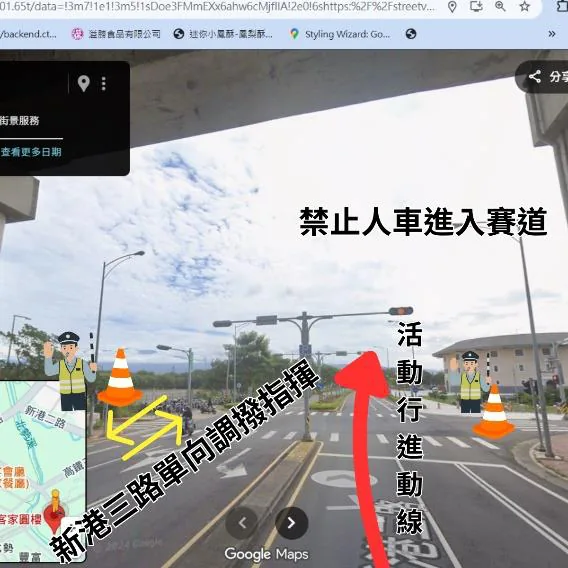Image resolution: width=568 pixels, height=568 pixels.
Task: Click the minimap thumbnail showing 新港二路
Action: [x=42, y=471]
